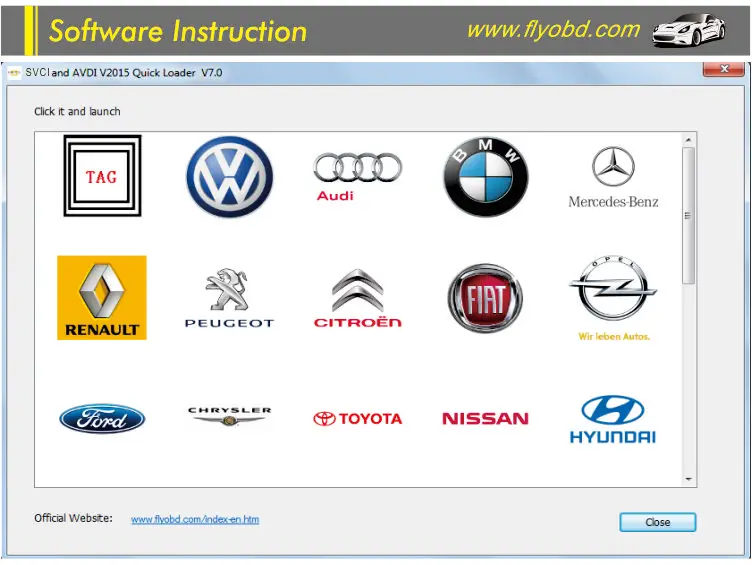Click the Close button
Viewport: 752px width, 565px height.
coord(658,522)
